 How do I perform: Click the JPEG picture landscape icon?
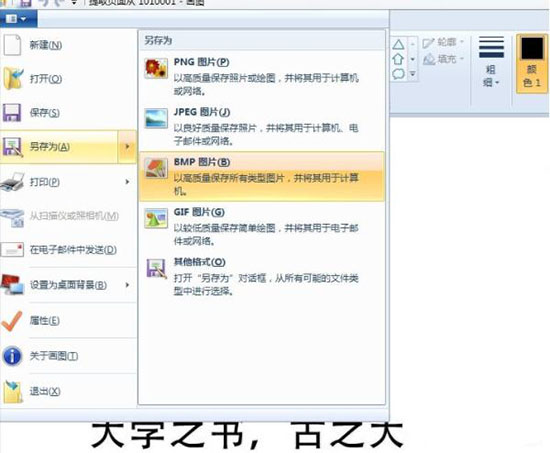(x=156, y=118)
